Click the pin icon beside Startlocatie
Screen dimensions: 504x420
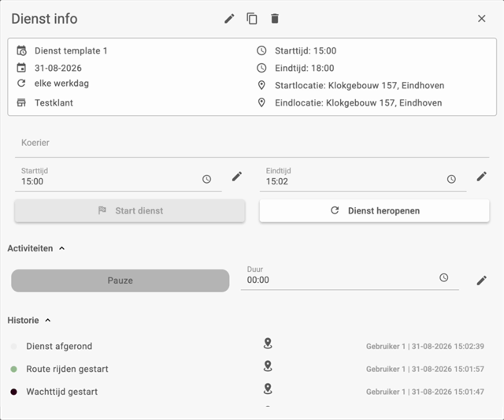pyautogui.click(x=261, y=85)
